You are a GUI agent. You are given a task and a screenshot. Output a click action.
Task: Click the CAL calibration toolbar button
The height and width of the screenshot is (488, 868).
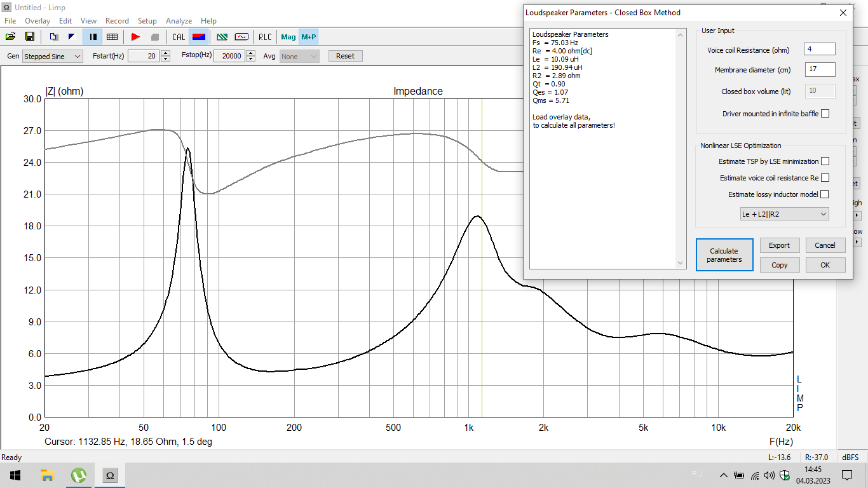point(179,37)
